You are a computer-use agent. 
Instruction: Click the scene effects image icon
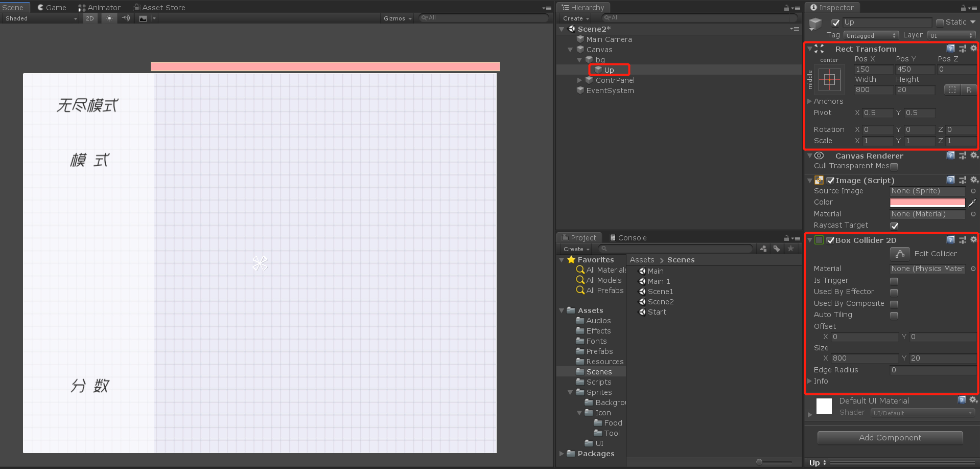[143, 18]
